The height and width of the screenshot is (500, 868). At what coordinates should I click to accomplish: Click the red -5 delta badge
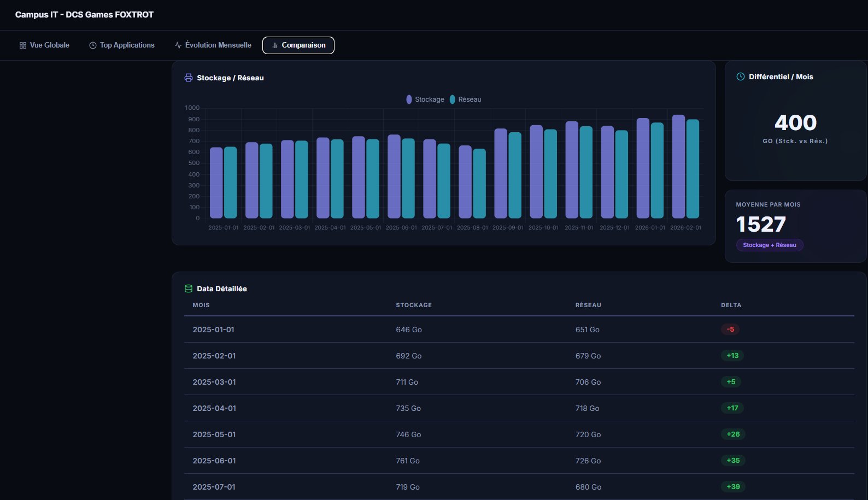click(730, 330)
